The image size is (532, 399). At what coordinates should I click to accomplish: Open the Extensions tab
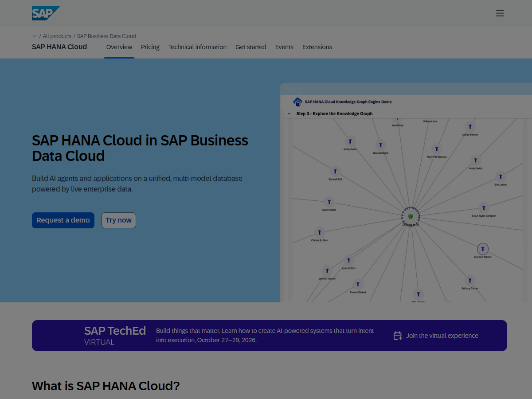(317, 47)
